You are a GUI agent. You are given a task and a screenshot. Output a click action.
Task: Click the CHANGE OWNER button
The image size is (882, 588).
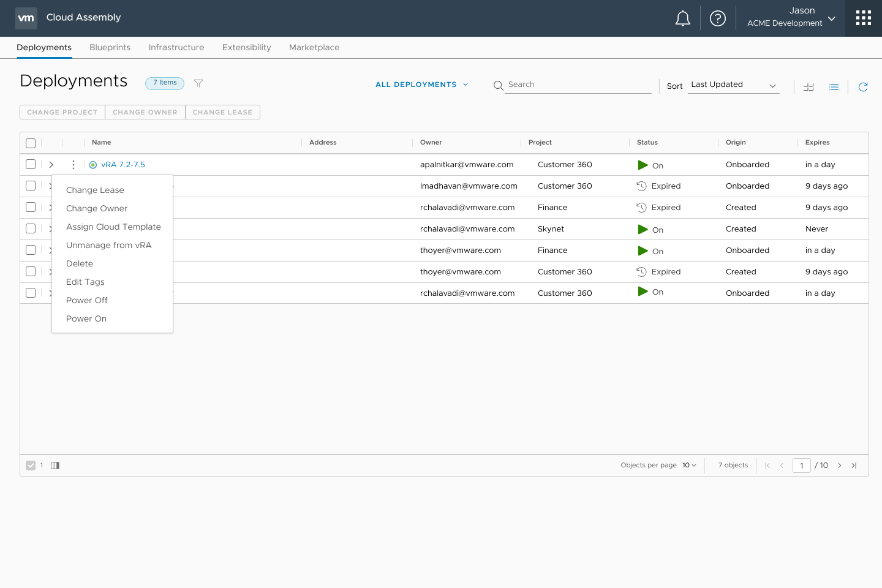tap(145, 112)
